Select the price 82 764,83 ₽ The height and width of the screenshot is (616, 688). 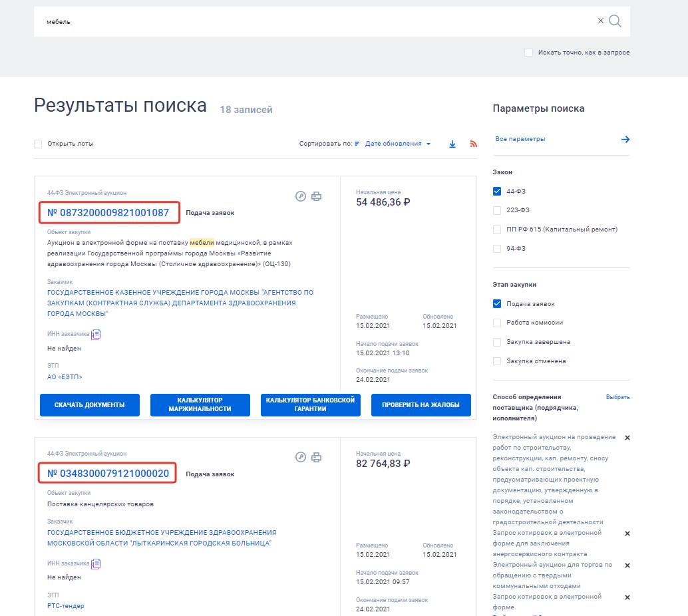tap(383, 464)
